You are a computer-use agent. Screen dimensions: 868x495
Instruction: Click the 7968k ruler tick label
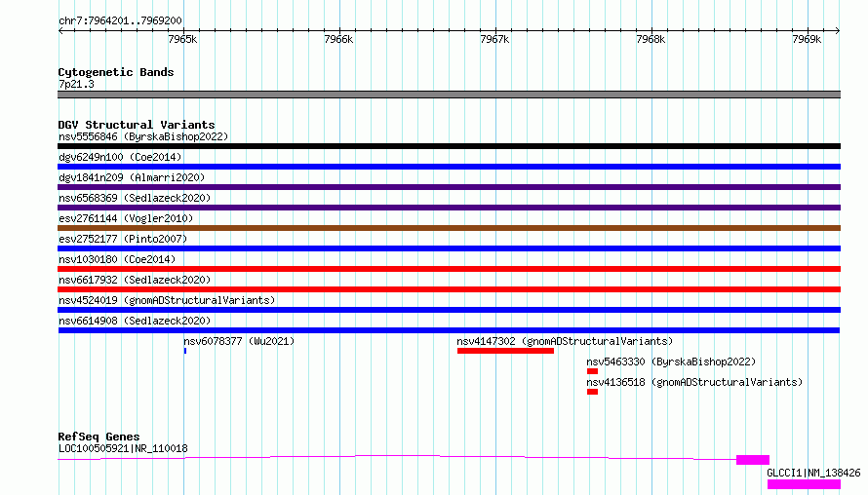(x=651, y=39)
